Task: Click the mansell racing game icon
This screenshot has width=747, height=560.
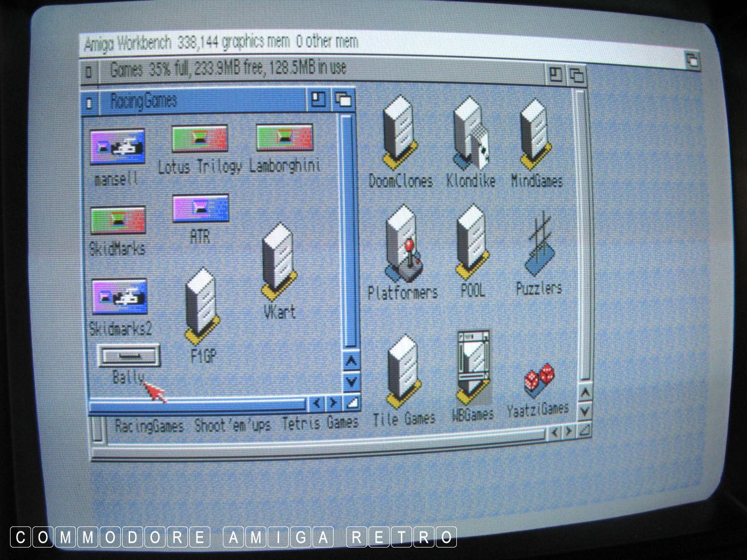Action: coord(118,147)
